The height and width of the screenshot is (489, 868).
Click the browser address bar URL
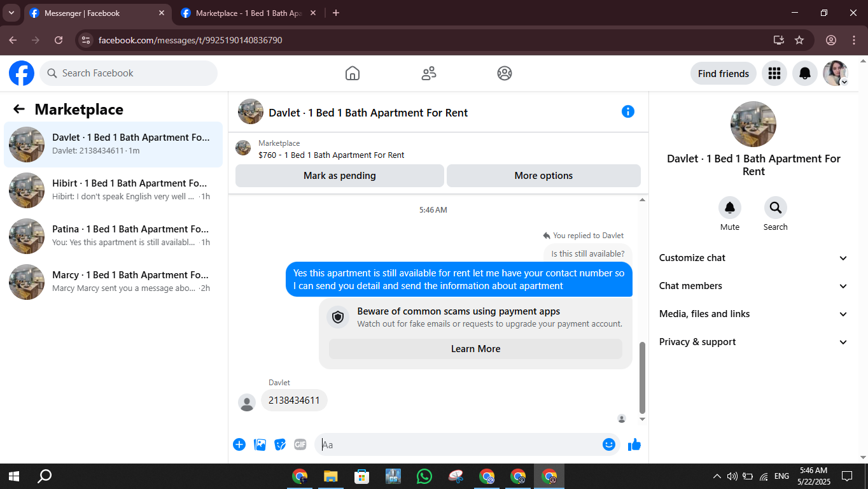point(190,40)
